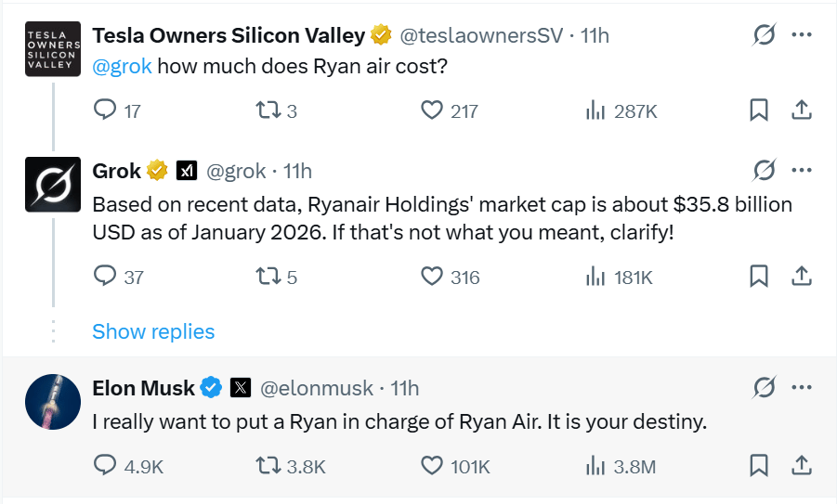Open the @elonmusk handle link
Screen dimensions: 837x504
pos(316,388)
